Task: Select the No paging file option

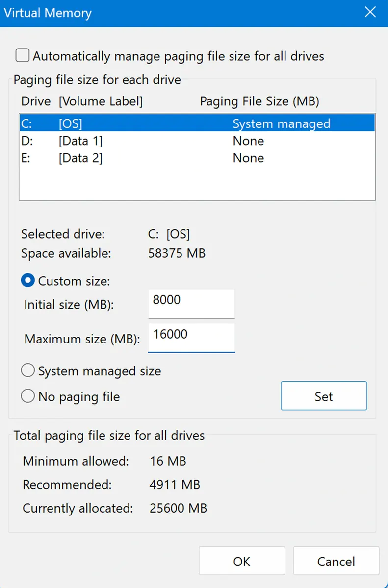Action: [28, 396]
